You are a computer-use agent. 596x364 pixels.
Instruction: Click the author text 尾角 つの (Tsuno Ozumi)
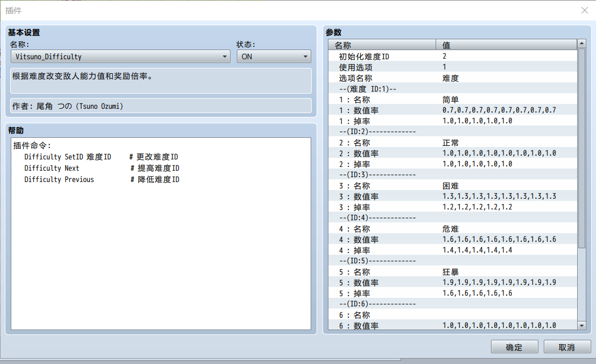pos(80,106)
